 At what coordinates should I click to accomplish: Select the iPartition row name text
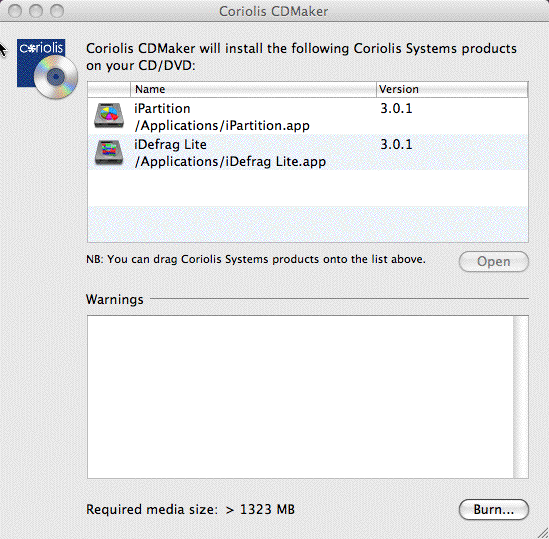(x=162, y=109)
